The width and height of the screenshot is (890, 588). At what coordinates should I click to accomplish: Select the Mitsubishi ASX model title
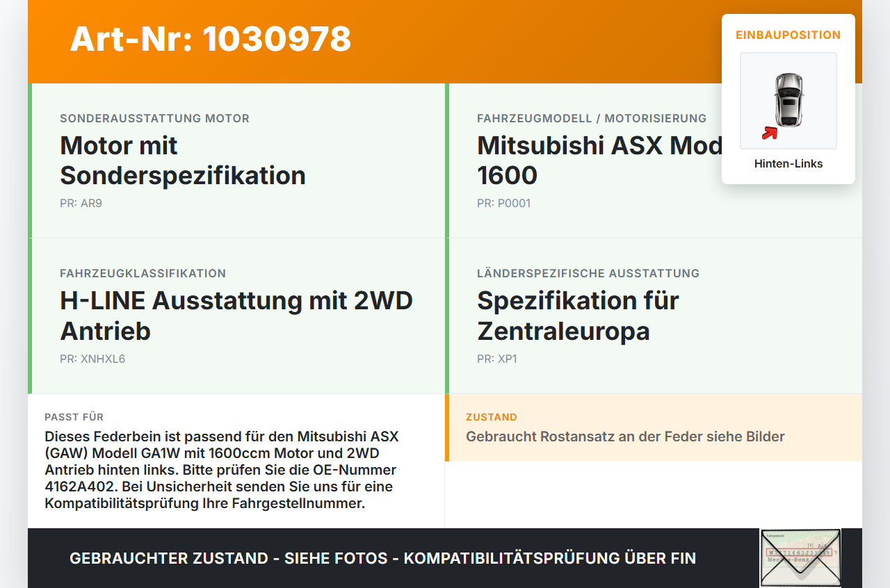pyautogui.click(x=599, y=161)
